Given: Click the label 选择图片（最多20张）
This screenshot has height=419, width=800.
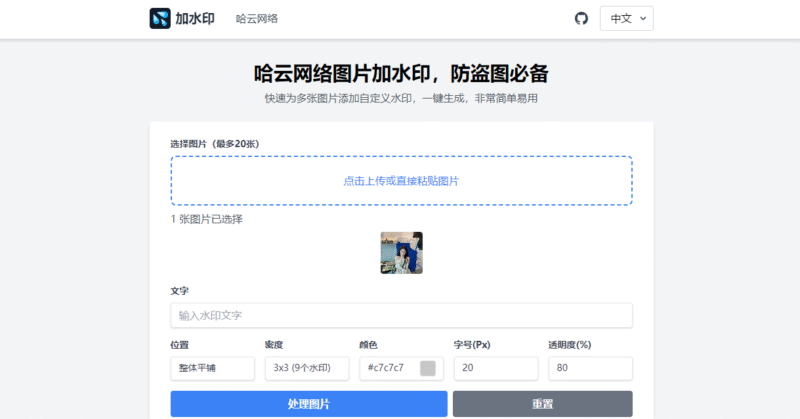Looking at the screenshot, I should coord(215,144).
